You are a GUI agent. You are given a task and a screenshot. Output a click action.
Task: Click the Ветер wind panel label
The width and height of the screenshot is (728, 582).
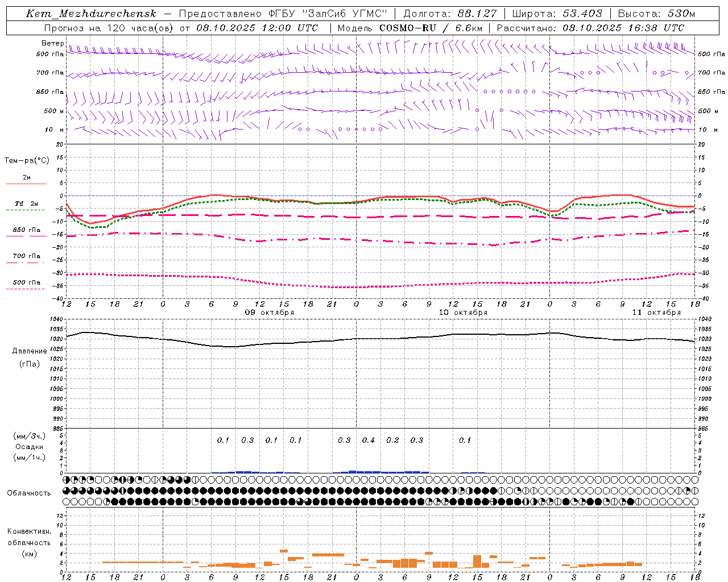[x=52, y=43]
